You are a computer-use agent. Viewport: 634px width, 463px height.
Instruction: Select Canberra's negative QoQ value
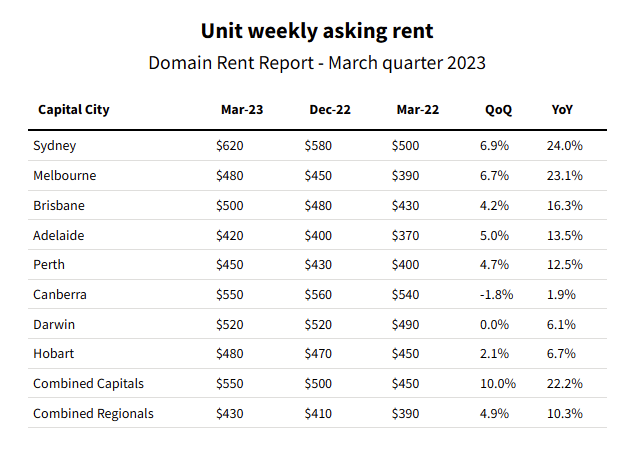point(496,295)
